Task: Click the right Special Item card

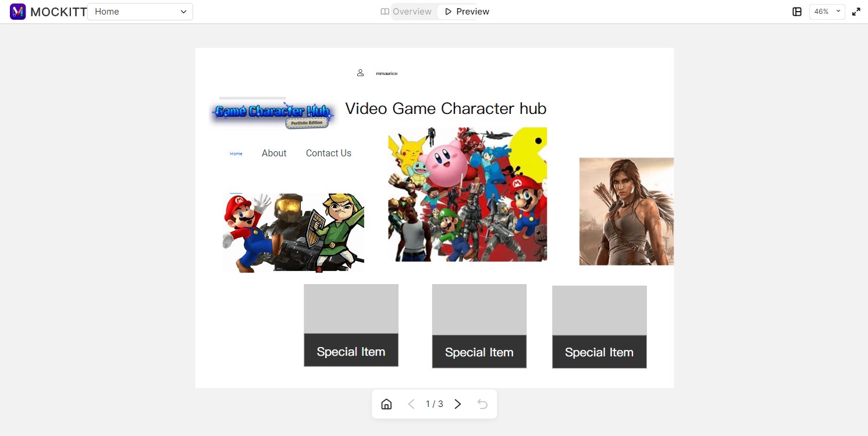Action: 599,327
